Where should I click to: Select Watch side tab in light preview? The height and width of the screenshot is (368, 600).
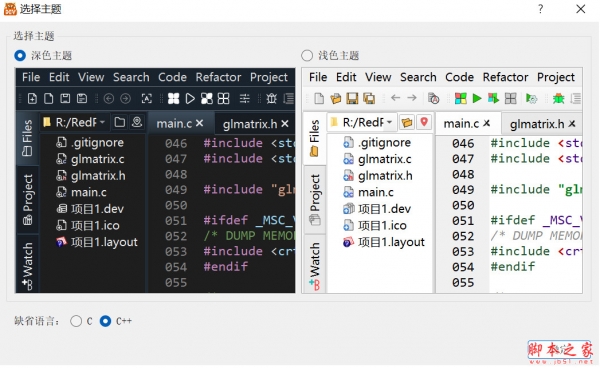(x=315, y=264)
